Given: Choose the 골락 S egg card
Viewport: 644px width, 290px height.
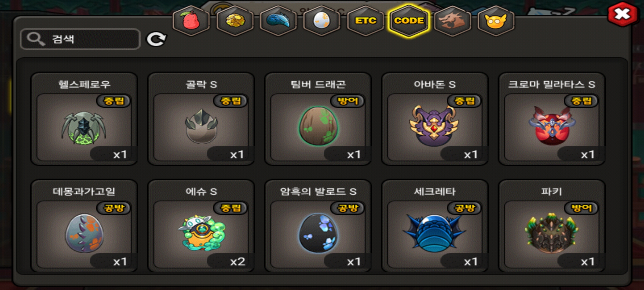Looking at the screenshot, I should [201, 119].
